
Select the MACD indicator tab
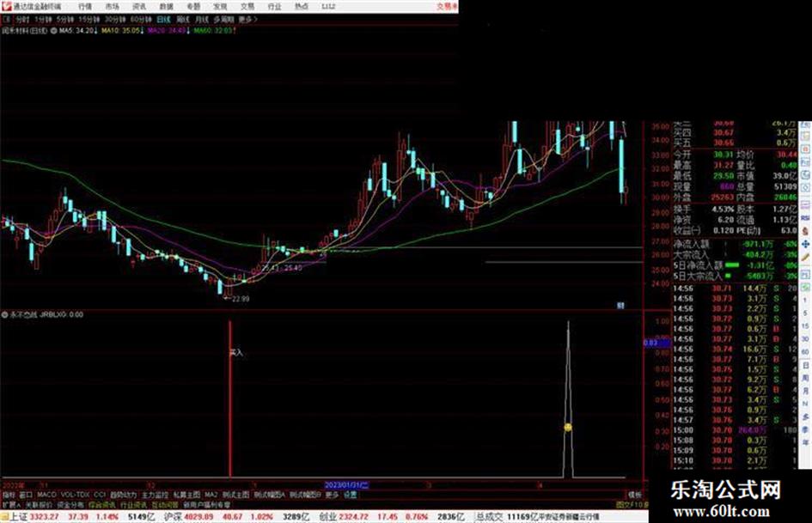coord(46,495)
